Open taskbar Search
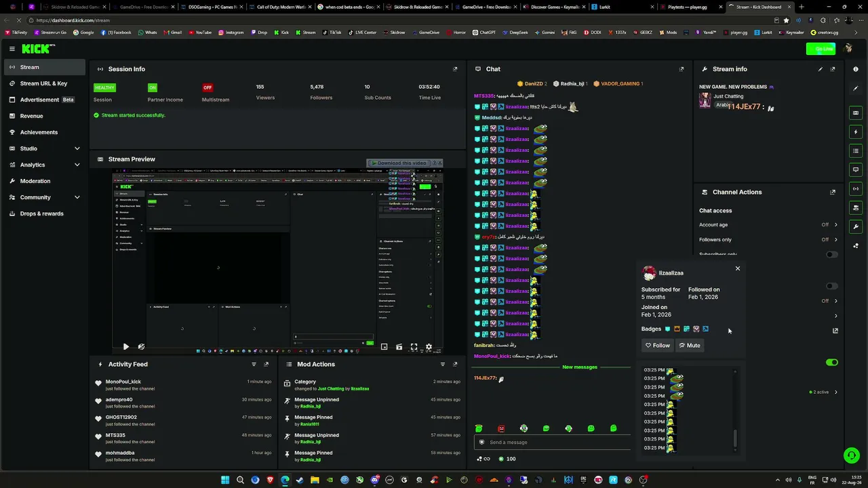This screenshot has height=488, width=868. pyautogui.click(x=240, y=480)
